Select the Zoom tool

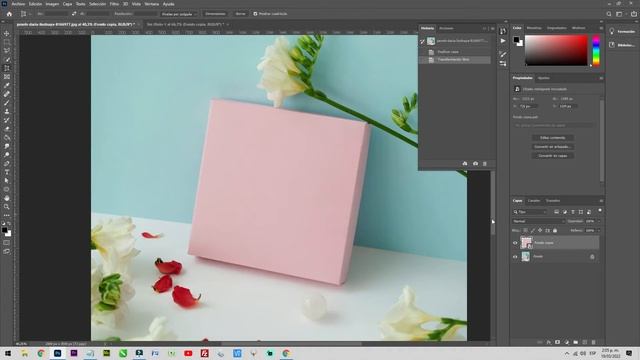tap(7, 207)
